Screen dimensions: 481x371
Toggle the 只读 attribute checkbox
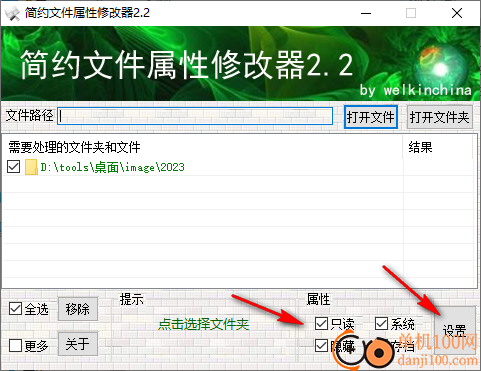pos(321,323)
